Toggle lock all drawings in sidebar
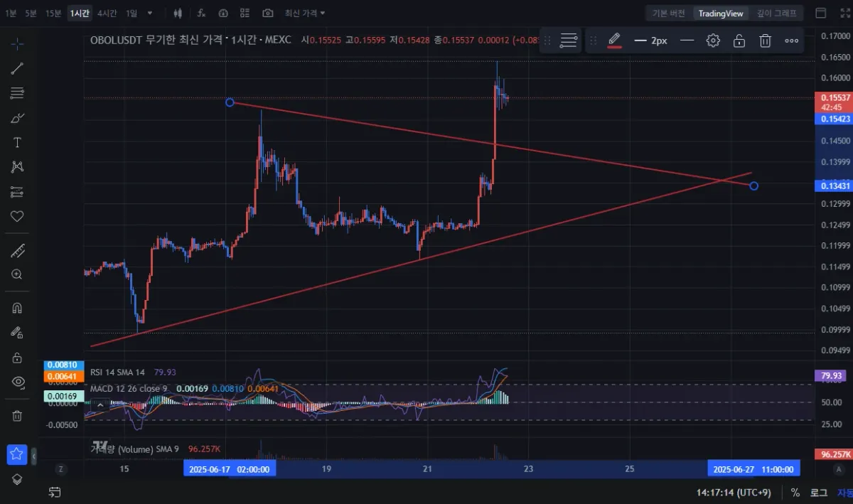Viewport: 853px width, 504px height. pyautogui.click(x=17, y=358)
